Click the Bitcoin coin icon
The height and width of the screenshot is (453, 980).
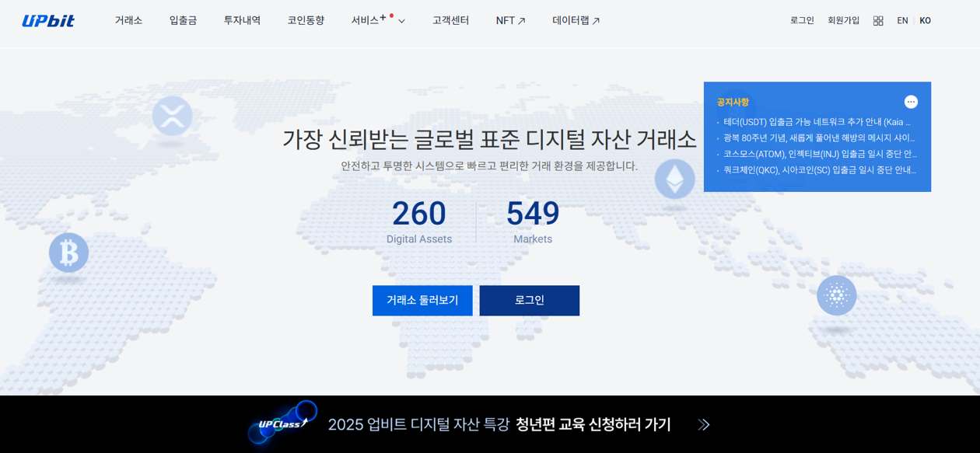click(68, 253)
